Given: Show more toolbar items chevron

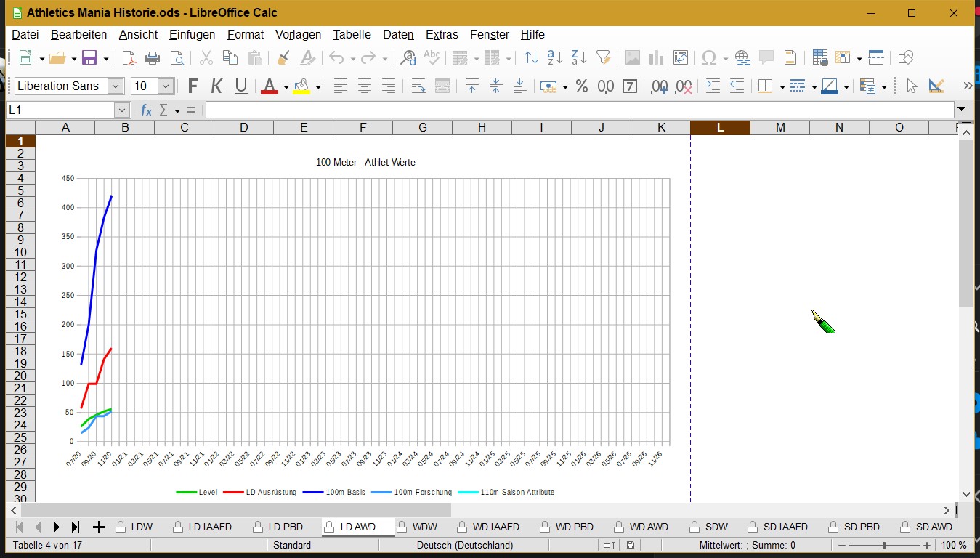Looking at the screenshot, I should pyautogui.click(x=968, y=86).
